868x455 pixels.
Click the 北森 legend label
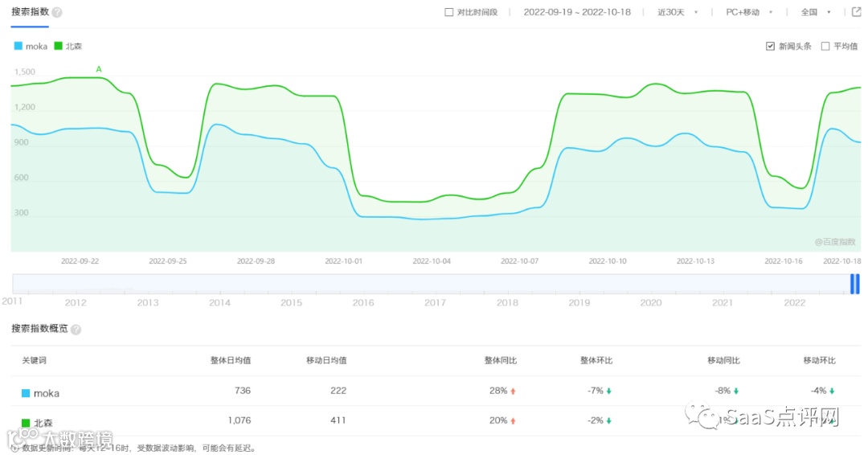[x=74, y=47]
